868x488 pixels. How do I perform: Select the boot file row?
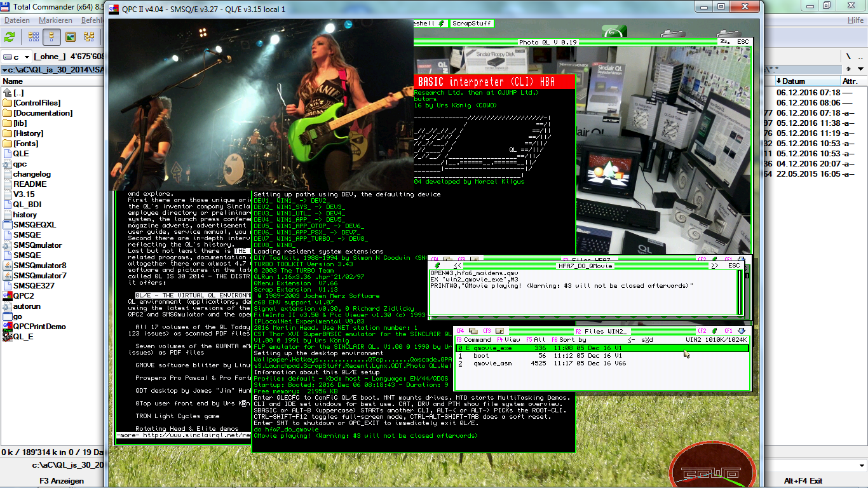click(602, 356)
